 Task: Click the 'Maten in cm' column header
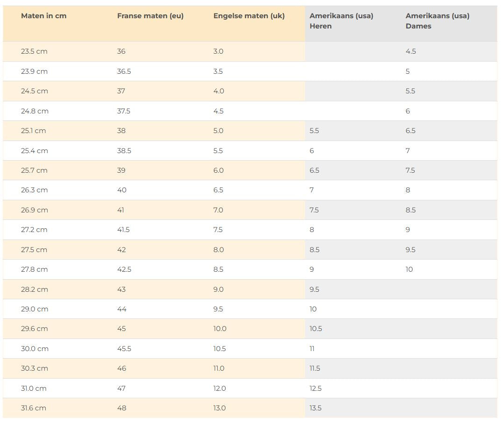click(x=43, y=16)
